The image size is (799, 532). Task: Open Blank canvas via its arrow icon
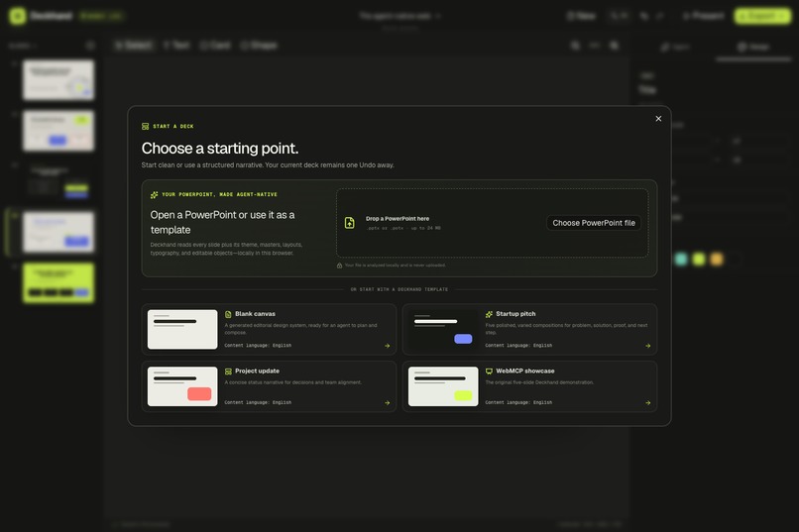pyautogui.click(x=388, y=346)
